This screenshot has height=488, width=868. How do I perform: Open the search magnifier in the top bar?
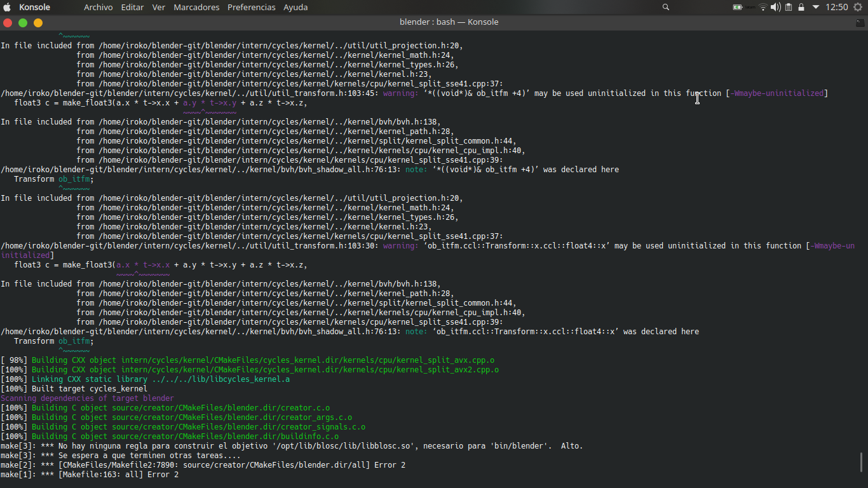pos(666,7)
